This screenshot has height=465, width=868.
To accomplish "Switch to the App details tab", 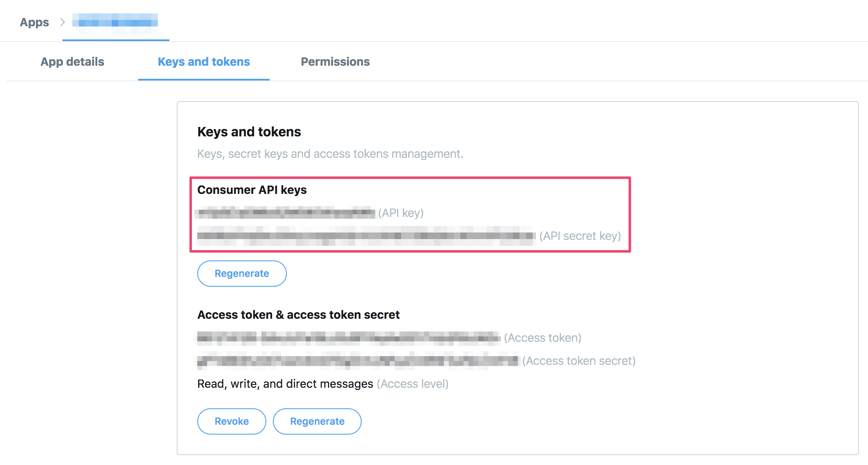I will coord(72,62).
